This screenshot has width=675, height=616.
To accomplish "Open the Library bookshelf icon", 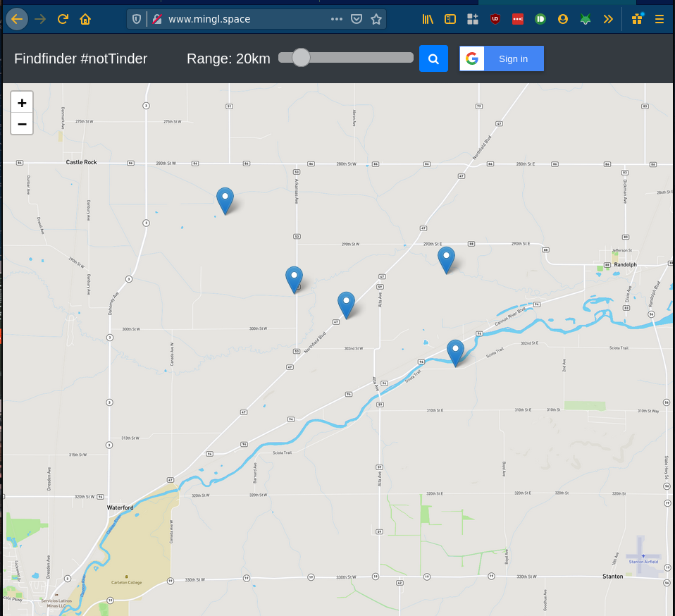I will pyautogui.click(x=428, y=19).
